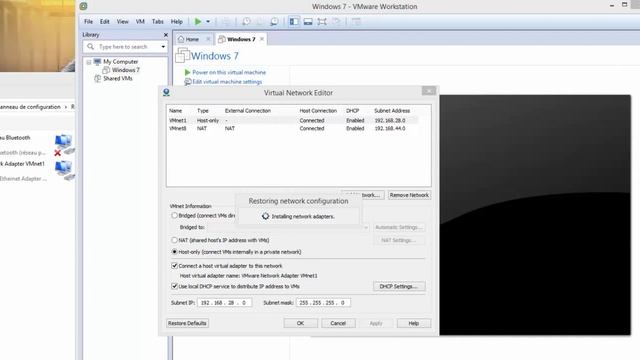
Task: Select the NAT radio button
Action: [174, 240]
